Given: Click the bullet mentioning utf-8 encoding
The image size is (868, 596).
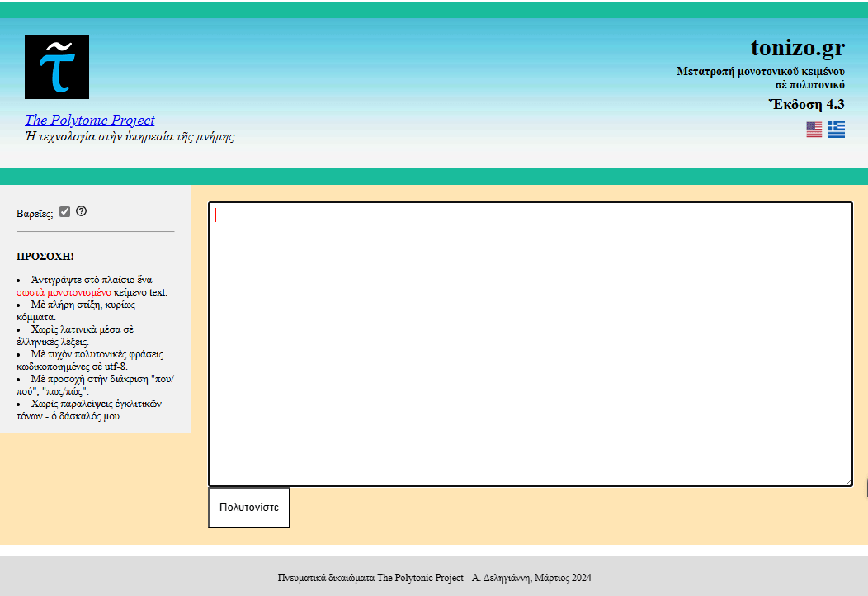Looking at the screenshot, I should [x=89, y=360].
